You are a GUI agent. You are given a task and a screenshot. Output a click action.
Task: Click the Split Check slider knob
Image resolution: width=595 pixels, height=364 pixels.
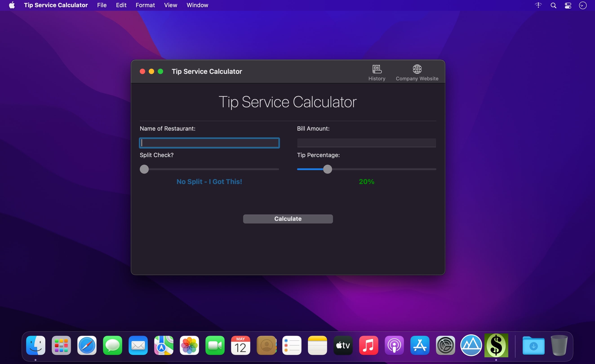144,169
